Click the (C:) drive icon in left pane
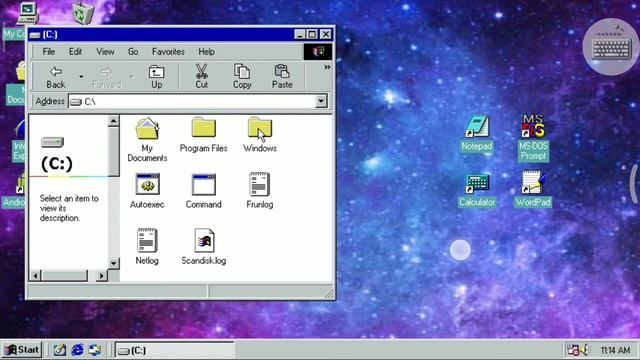640x360 pixels. pos(53,142)
